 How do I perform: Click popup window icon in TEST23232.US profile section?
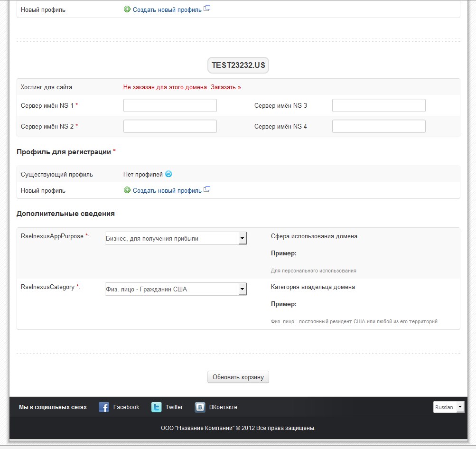(207, 189)
